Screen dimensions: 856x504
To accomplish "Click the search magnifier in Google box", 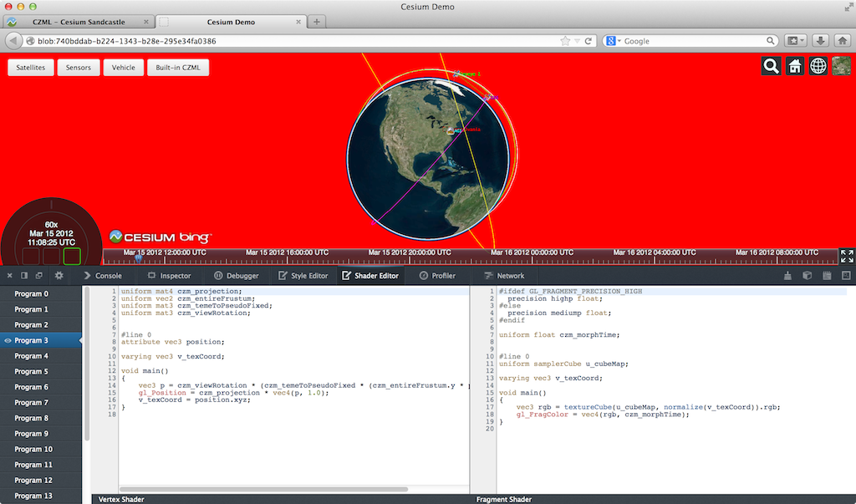I will click(x=770, y=41).
